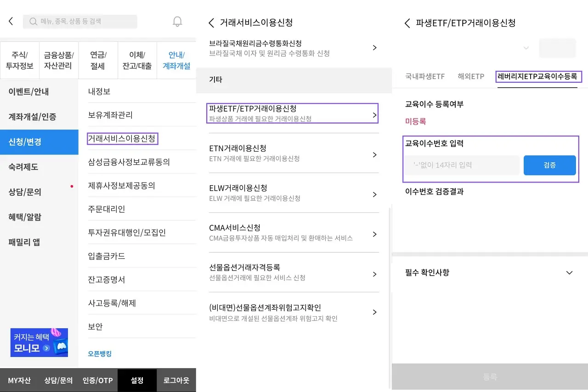
Task: Open 삼성금융사정보교류동의 menu item
Action: (142, 162)
